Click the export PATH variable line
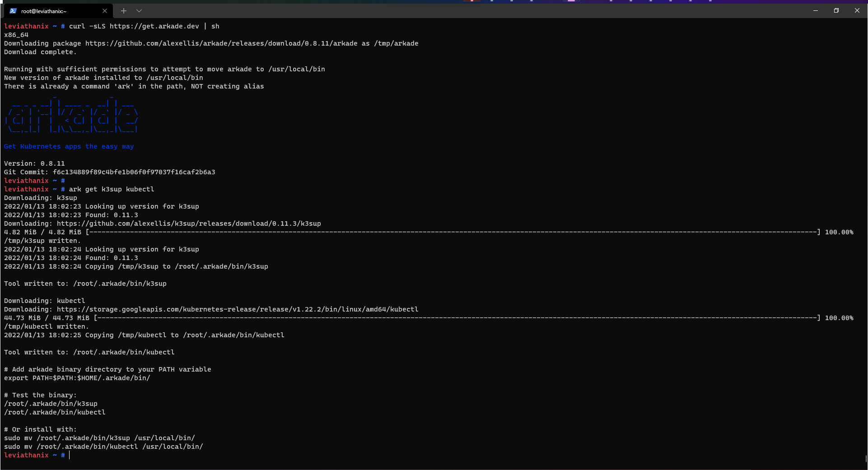868x470 pixels. coord(77,378)
